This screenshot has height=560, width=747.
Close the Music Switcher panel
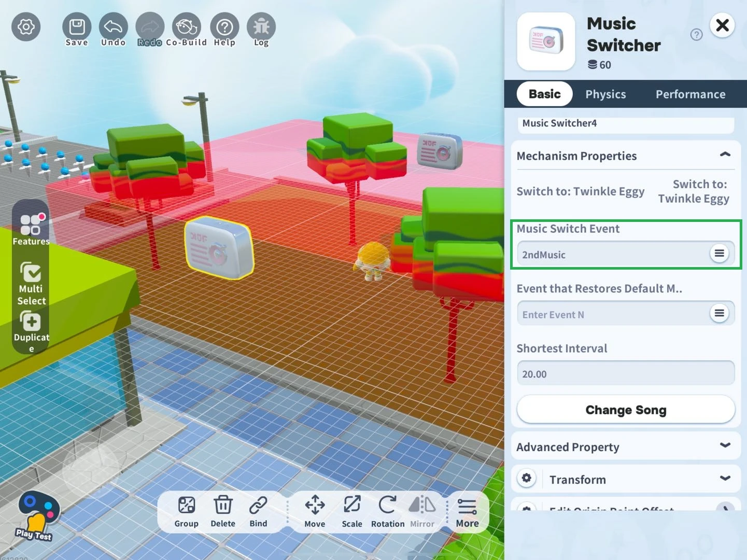click(722, 25)
